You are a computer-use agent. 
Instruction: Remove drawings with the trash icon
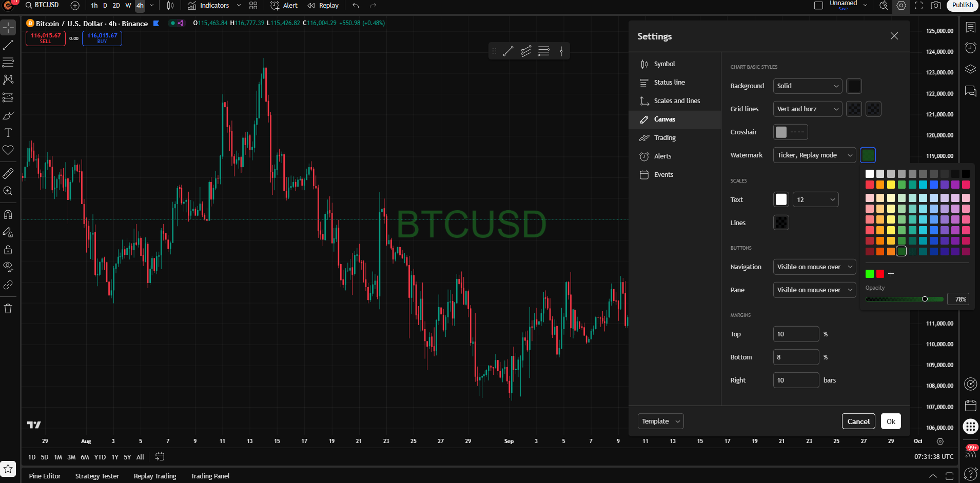point(8,308)
